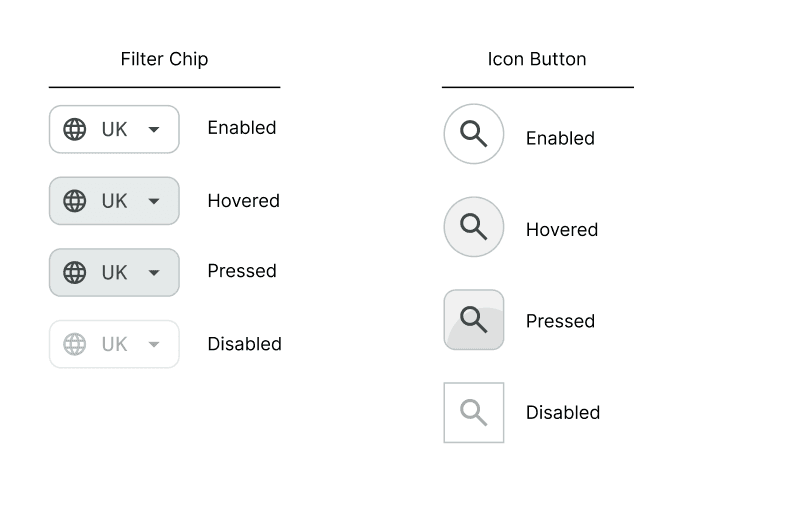Click UK text in the Pressed chip
Screen dimensions: 810x510
pos(114,272)
